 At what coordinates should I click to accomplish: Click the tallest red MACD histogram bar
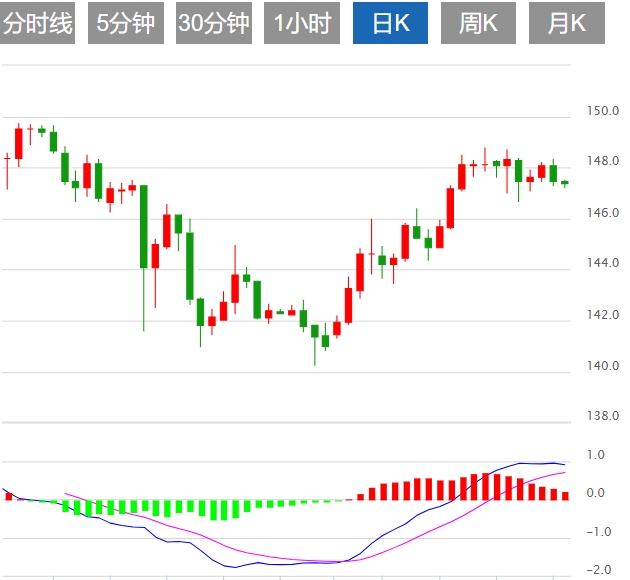pyautogui.click(x=485, y=487)
